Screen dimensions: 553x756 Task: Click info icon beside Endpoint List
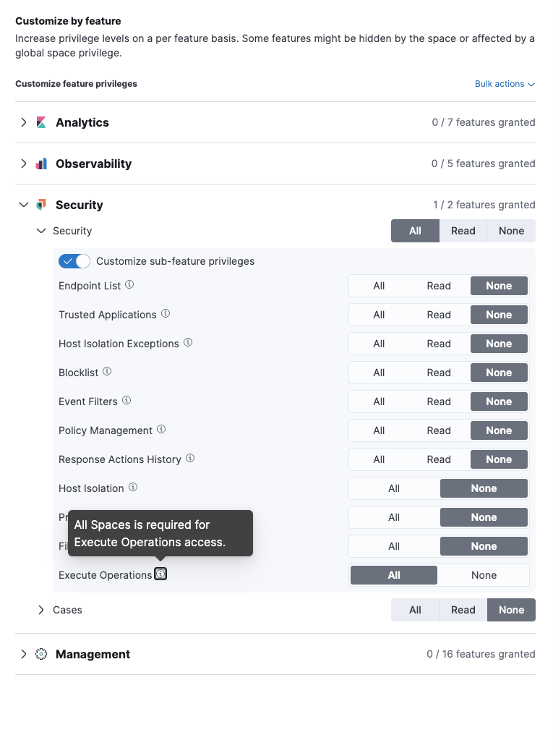coord(129,285)
